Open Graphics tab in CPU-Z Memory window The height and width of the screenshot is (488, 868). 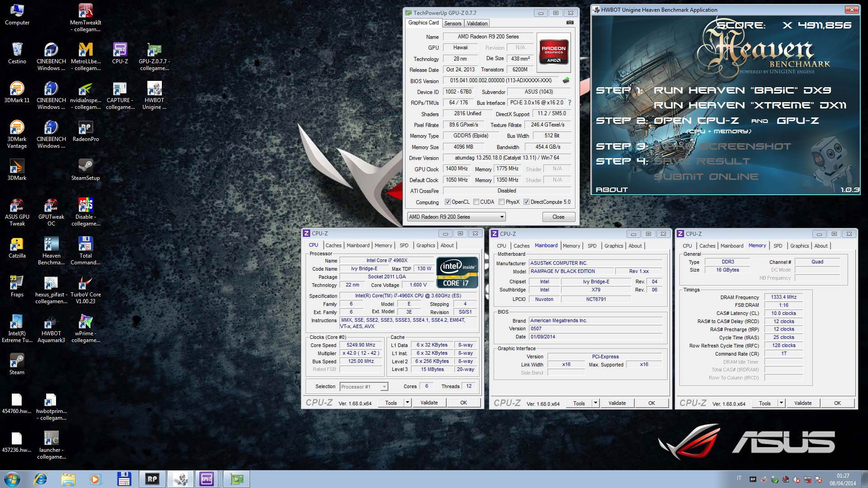[799, 246]
